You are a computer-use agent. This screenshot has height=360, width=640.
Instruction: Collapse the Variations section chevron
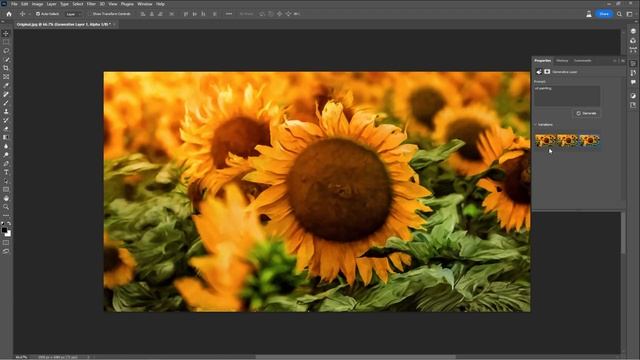(536, 124)
